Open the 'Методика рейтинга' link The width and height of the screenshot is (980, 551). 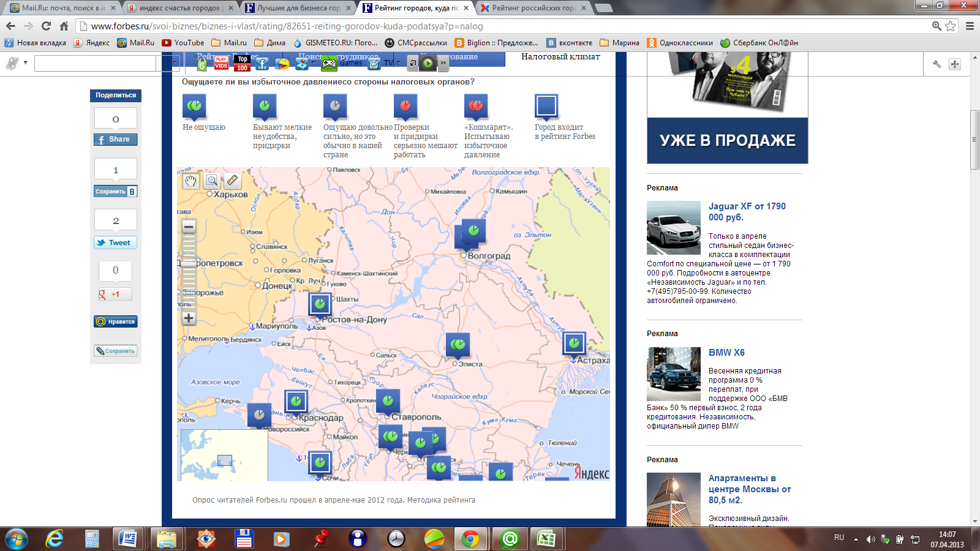(441, 500)
